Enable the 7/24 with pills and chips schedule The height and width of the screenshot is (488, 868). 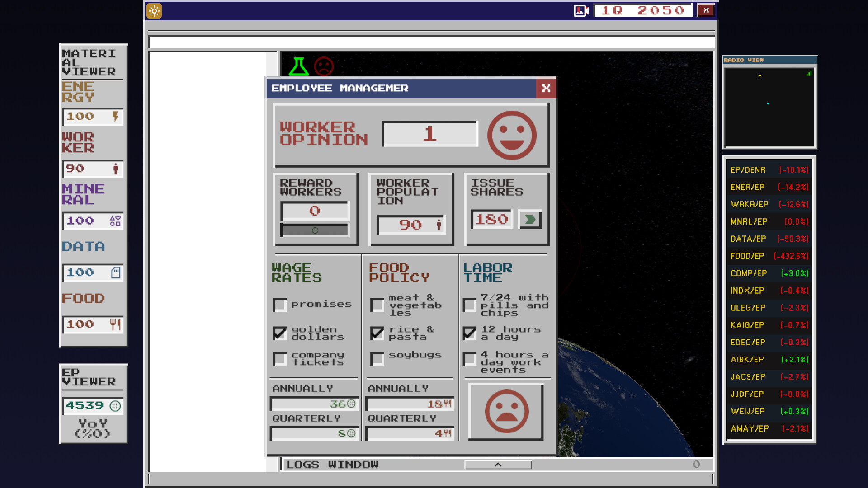point(469,305)
